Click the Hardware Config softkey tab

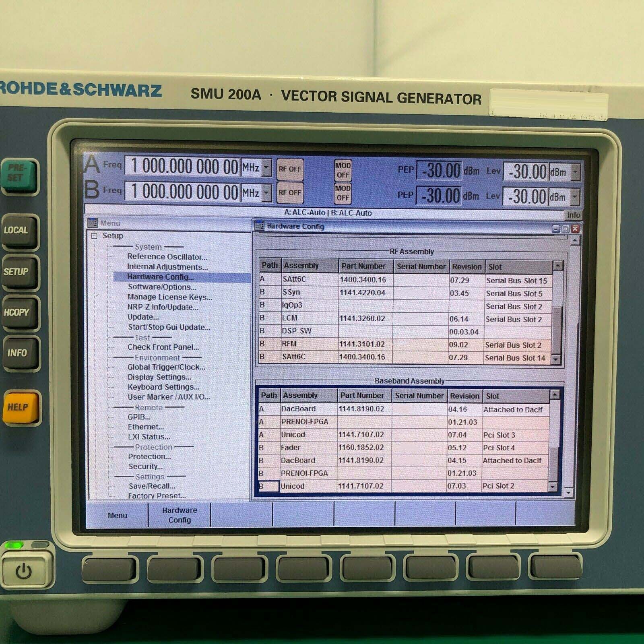[x=180, y=515]
